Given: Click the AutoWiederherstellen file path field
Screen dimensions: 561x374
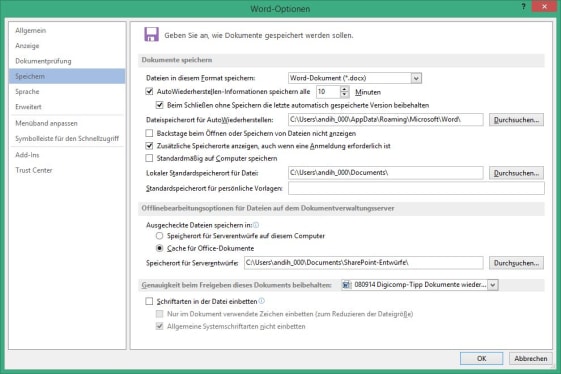Looking at the screenshot, I should coord(386,120).
